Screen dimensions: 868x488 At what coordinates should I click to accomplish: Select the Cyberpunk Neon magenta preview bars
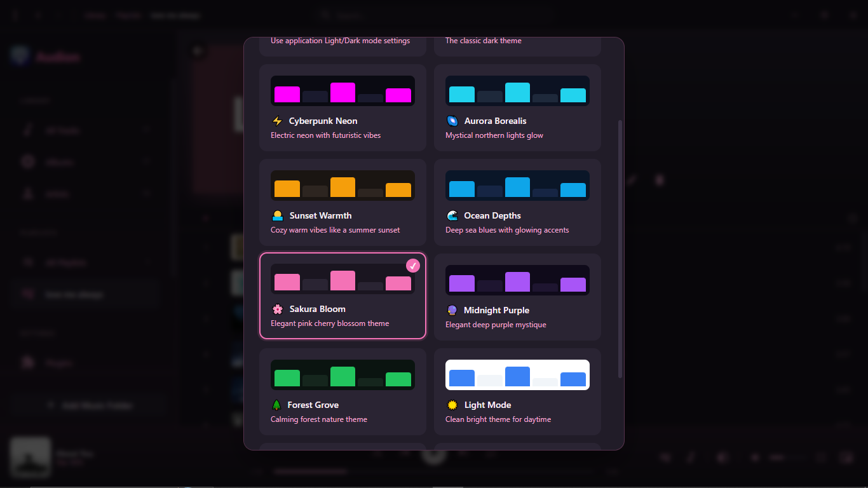pos(342,91)
